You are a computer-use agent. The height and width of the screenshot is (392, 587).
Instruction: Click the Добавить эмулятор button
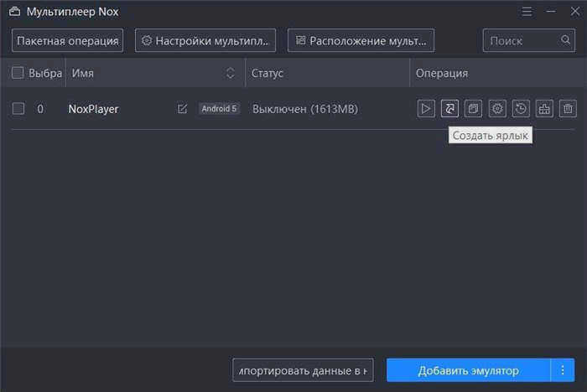tap(469, 370)
